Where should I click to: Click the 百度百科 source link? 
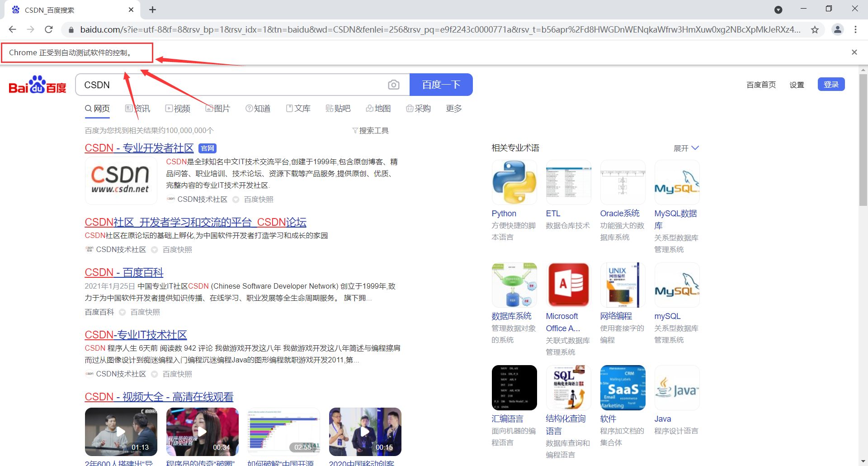point(99,312)
